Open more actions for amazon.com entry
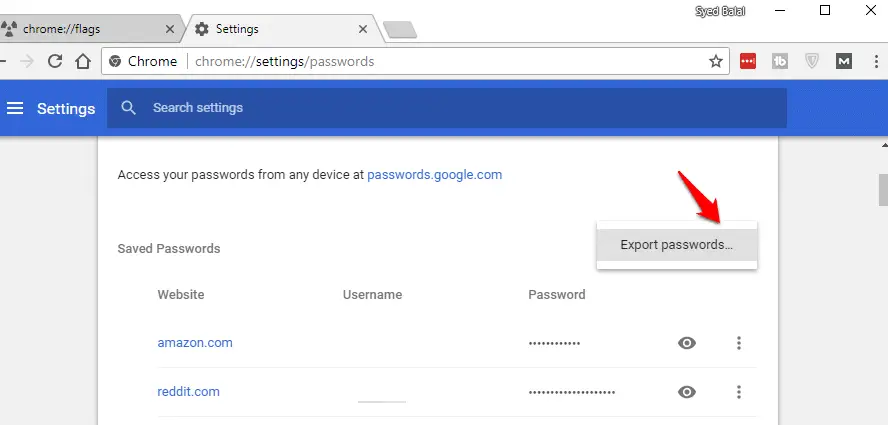Screen dimensions: 888x425 [738, 343]
